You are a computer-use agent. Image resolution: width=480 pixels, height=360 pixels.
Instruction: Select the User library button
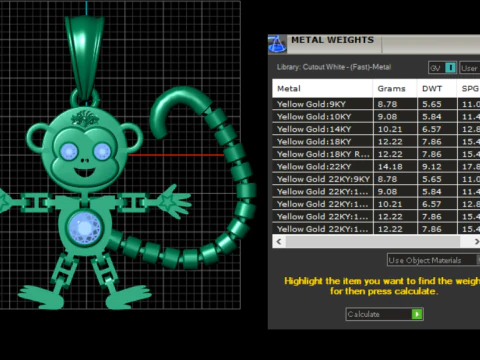[470, 68]
